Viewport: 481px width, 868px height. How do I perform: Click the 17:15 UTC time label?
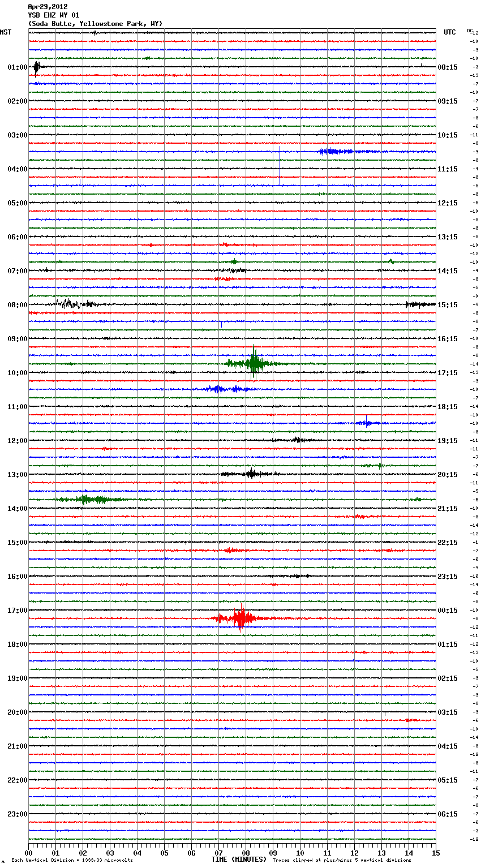tap(448, 373)
